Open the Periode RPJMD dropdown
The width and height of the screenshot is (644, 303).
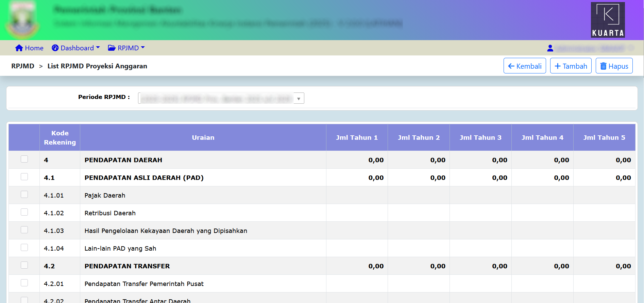pyautogui.click(x=221, y=98)
